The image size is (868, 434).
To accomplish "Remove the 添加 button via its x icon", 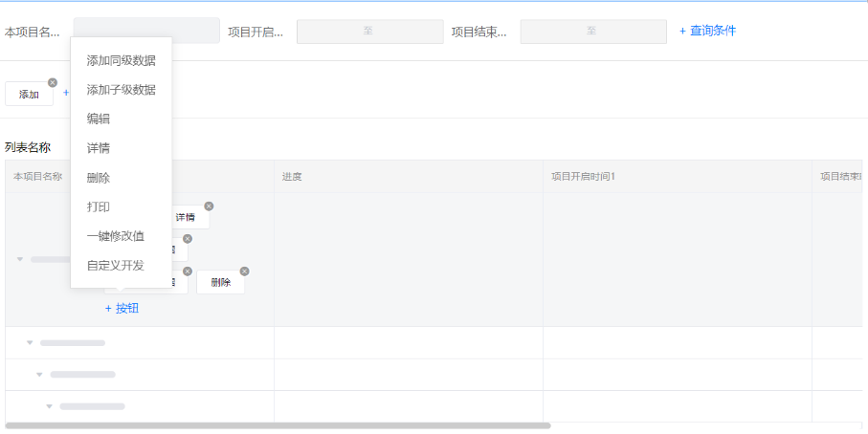I will [x=53, y=82].
